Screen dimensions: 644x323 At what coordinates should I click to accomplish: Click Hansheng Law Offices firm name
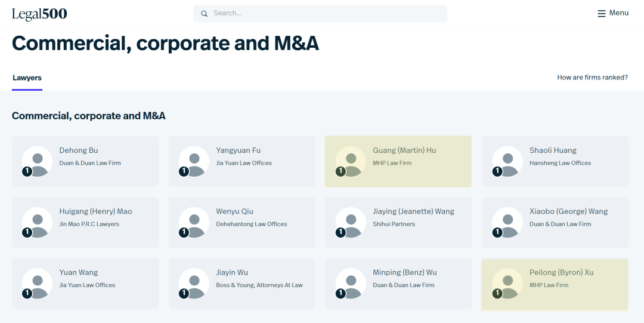pyautogui.click(x=560, y=163)
